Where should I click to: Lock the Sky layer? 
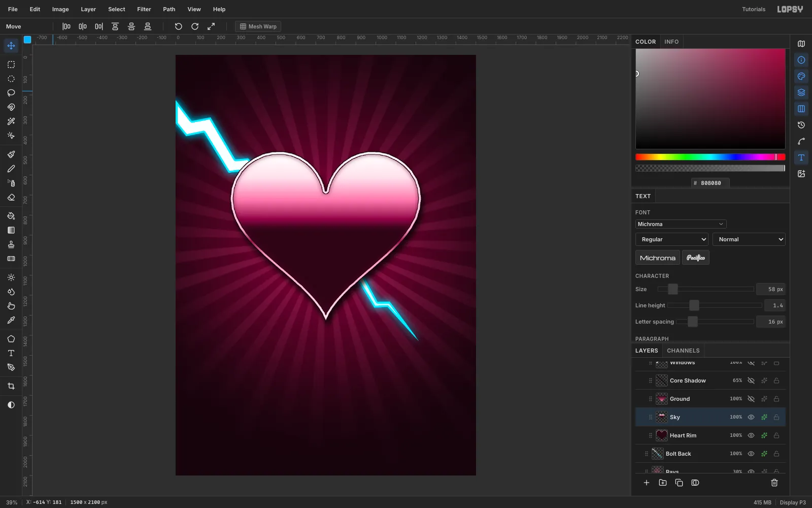[x=776, y=417]
